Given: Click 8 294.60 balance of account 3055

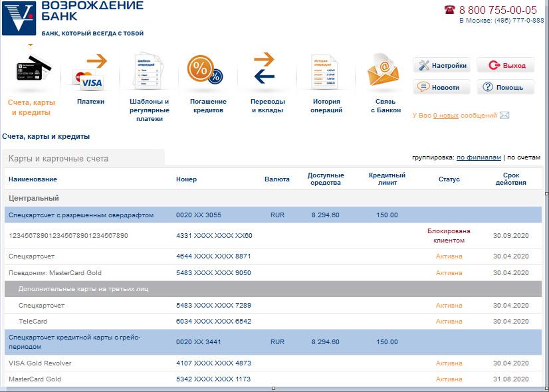Looking at the screenshot, I should 325,215.
